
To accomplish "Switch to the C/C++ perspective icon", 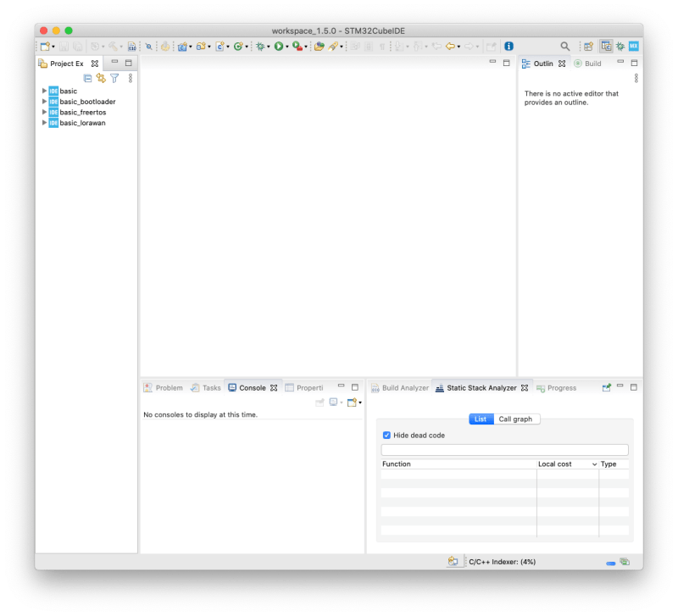I will pyautogui.click(x=606, y=47).
